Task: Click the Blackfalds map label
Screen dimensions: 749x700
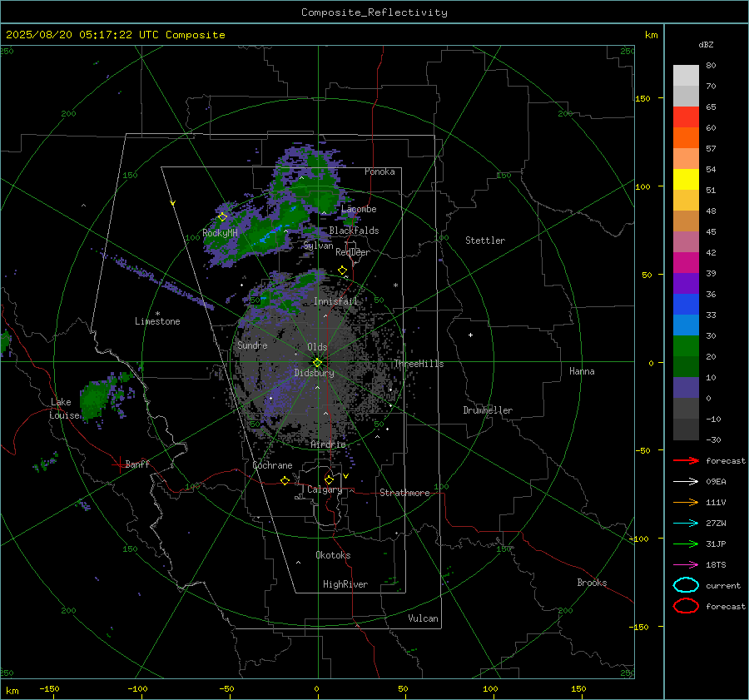Action: click(x=354, y=231)
